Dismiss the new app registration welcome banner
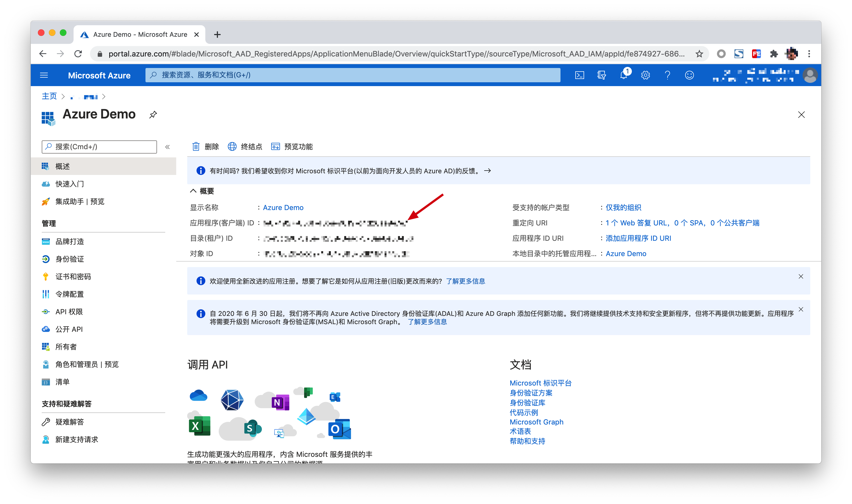Screen dimensions: 852x504 [801, 276]
